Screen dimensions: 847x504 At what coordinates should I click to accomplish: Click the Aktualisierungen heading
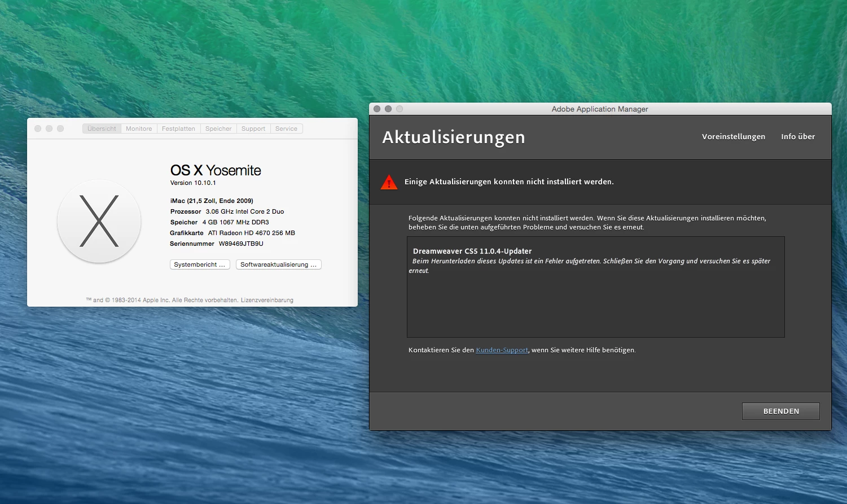coord(454,137)
